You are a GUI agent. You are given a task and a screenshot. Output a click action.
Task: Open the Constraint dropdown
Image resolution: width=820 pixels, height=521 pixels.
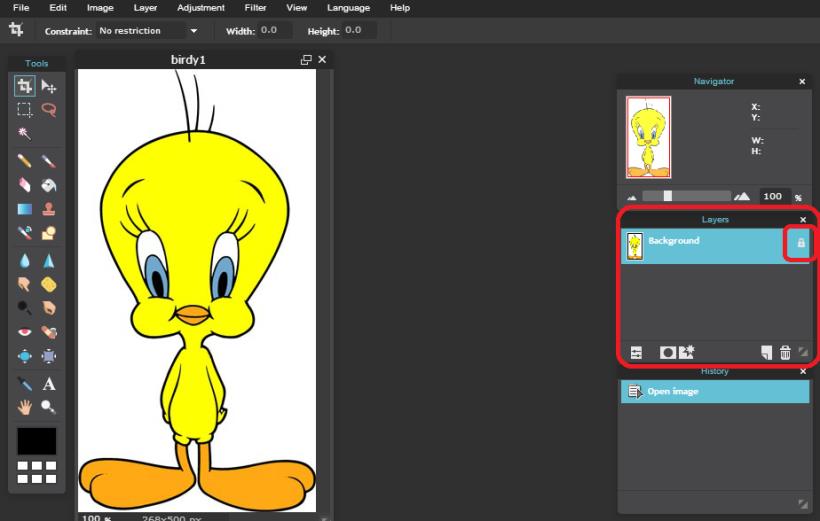pos(194,31)
